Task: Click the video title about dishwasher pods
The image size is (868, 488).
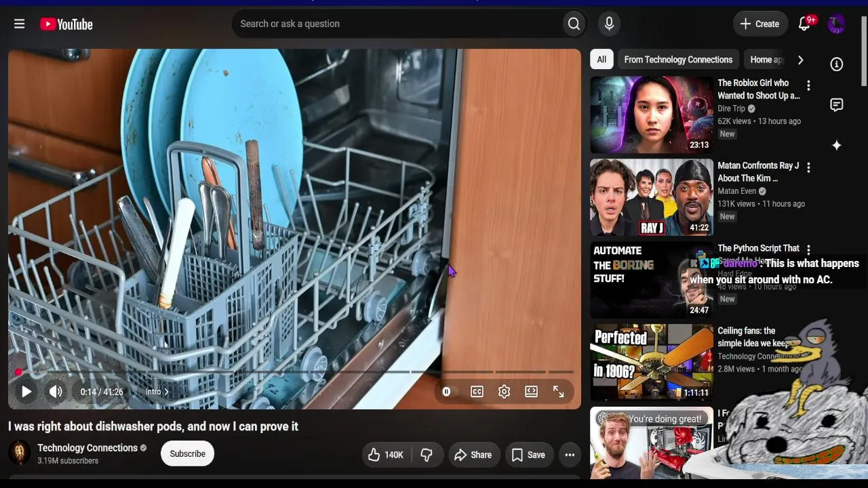Action: click(153, 426)
